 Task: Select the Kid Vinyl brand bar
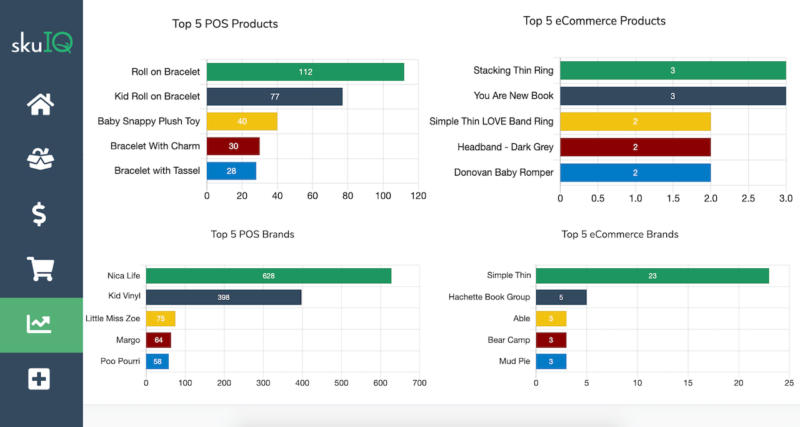coord(223,297)
